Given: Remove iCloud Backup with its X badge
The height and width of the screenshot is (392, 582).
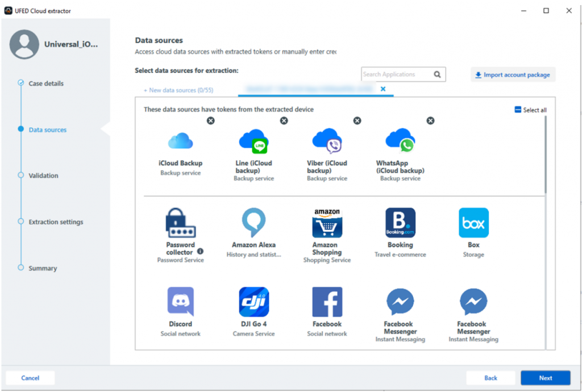Looking at the screenshot, I should (210, 120).
